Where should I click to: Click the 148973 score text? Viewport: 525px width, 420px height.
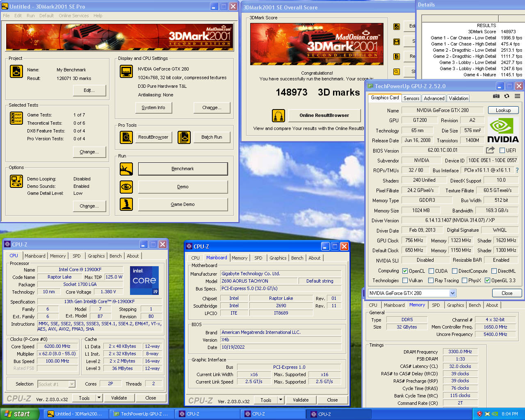point(292,92)
